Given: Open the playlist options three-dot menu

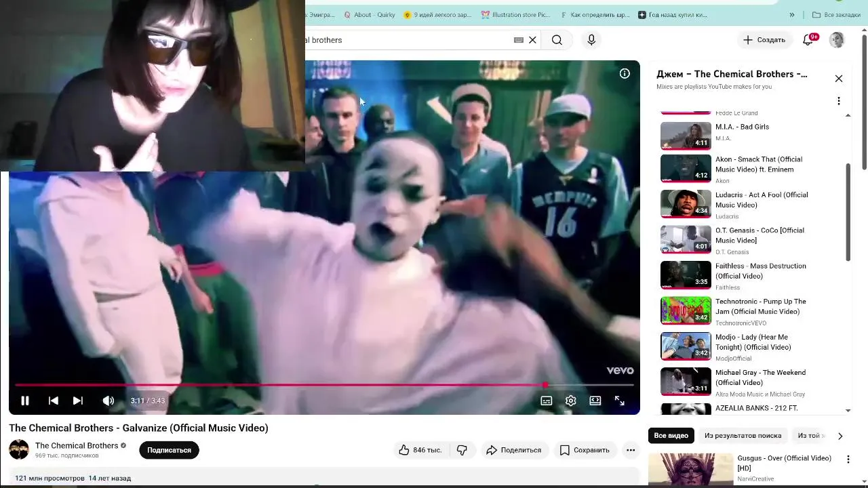Looking at the screenshot, I should 839,101.
